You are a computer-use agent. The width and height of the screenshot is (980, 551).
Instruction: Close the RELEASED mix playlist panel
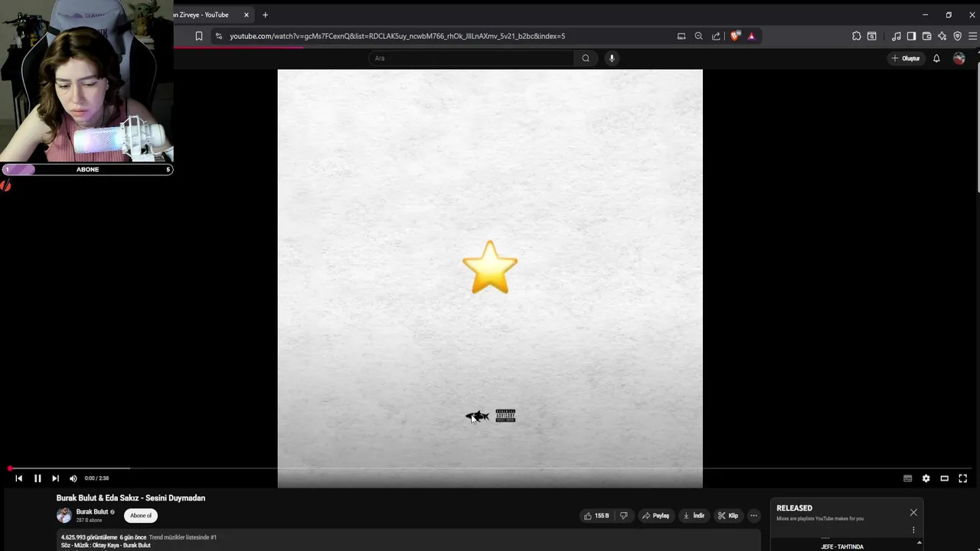click(x=913, y=513)
